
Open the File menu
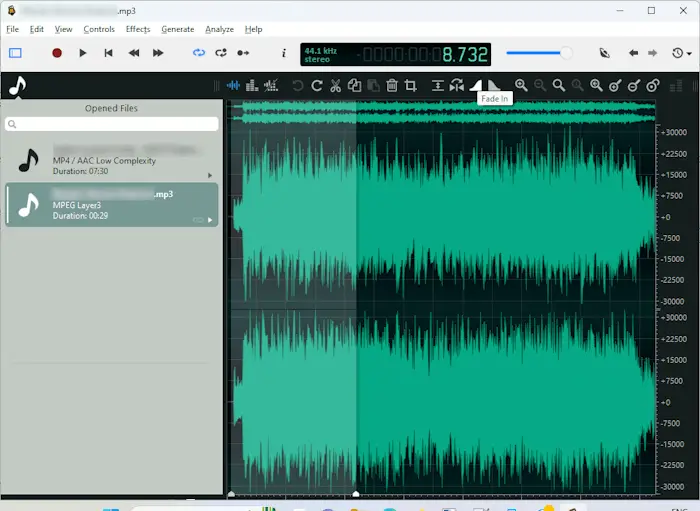pyautogui.click(x=12, y=29)
